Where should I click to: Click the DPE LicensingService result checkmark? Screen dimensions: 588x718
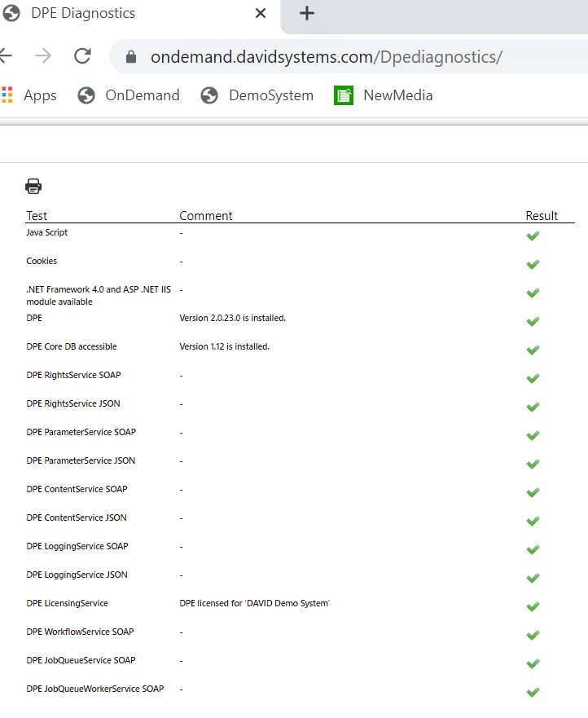pos(533,607)
